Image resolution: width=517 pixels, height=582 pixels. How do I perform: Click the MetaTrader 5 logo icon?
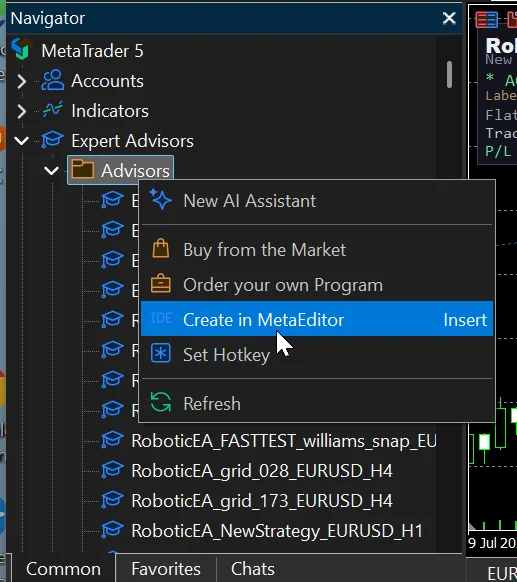[x=20, y=49]
